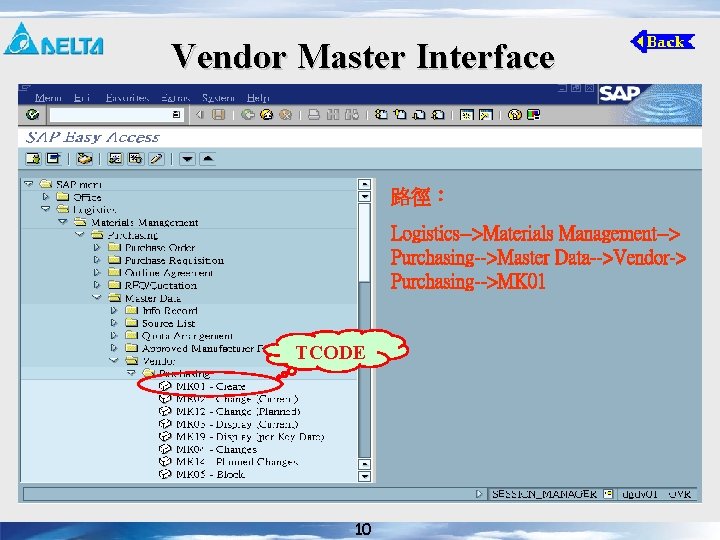Collapse the Master Data folder
Image resolution: width=720 pixels, height=540 pixels.
pos(97,298)
